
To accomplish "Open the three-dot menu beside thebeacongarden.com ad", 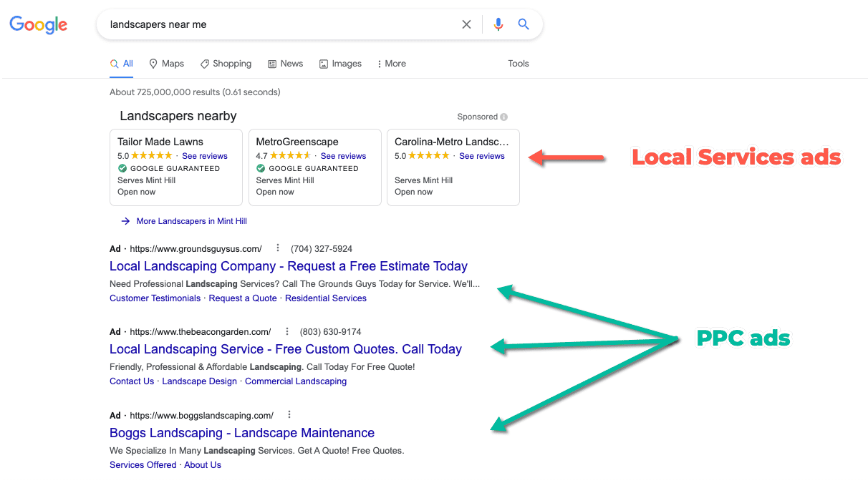I will pyautogui.click(x=286, y=331).
